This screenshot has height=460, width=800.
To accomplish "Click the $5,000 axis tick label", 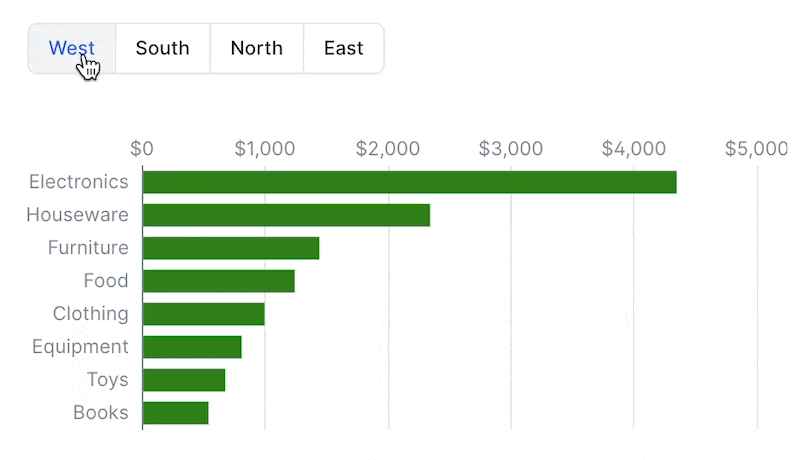I will point(757,149).
